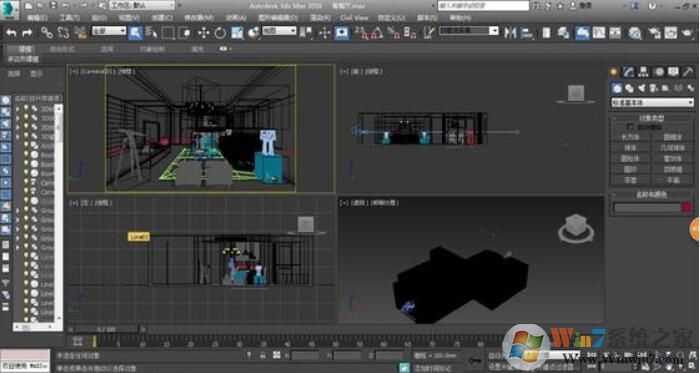Click the Use Pivot Point Center icon
The width and height of the screenshot is (700, 373).
click(x=306, y=32)
